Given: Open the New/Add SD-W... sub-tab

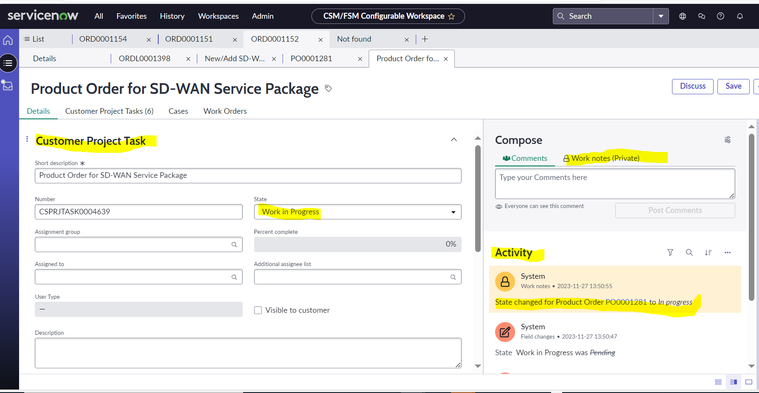Looking at the screenshot, I should tap(235, 59).
